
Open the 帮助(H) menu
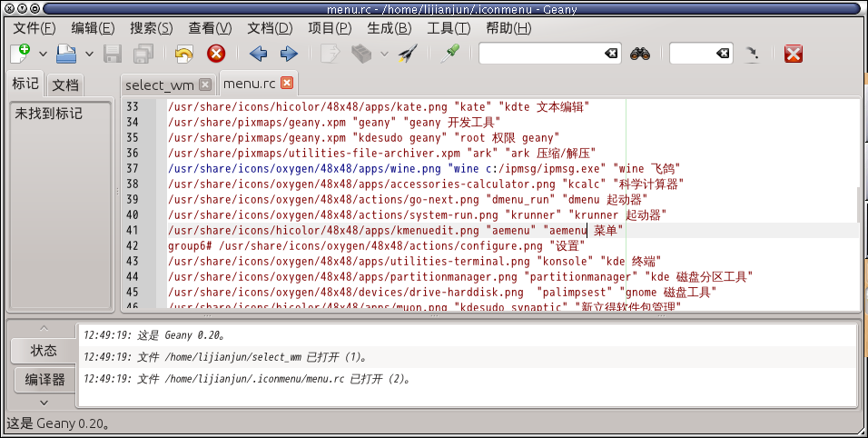coord(508,28)
